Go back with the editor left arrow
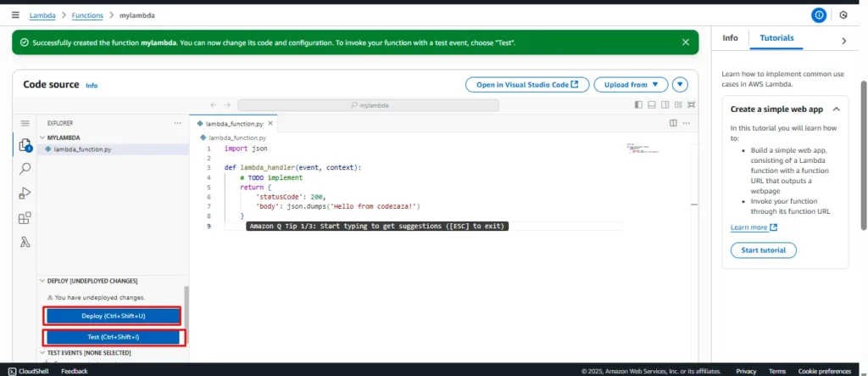Screen dimensions: 868x376 (214, 104)
